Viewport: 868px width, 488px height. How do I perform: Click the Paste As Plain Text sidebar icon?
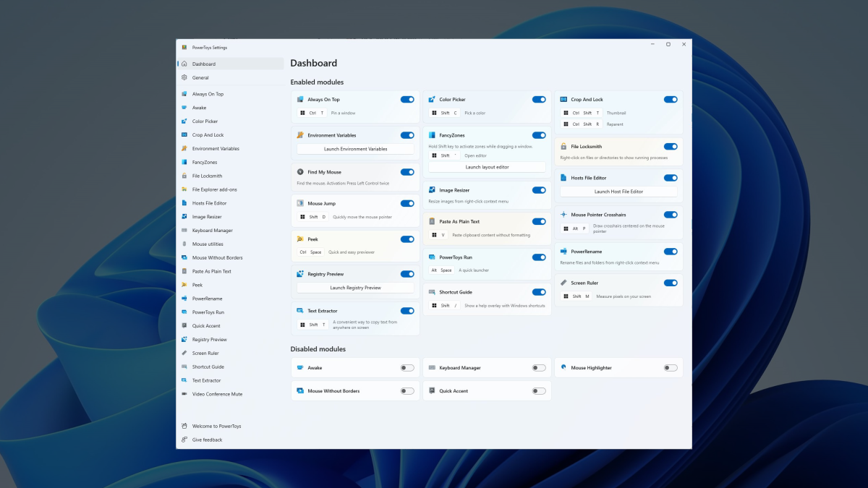[x=184, y=271]
